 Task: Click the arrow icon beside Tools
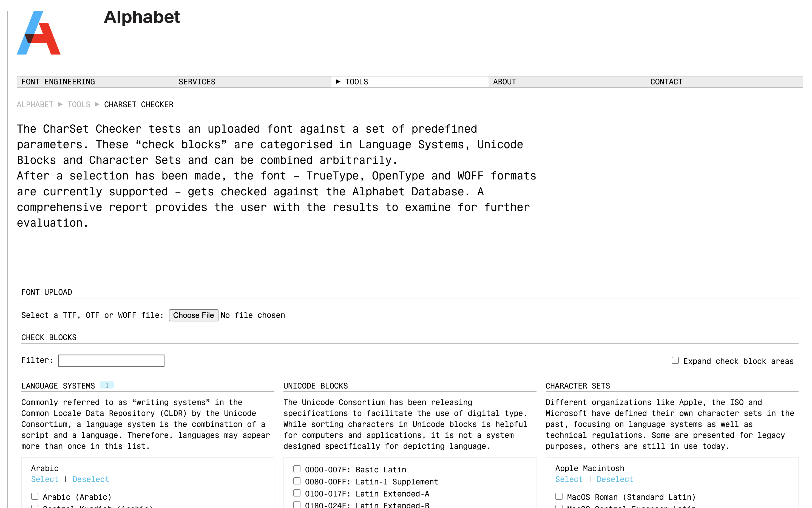[x=338, y=82]
